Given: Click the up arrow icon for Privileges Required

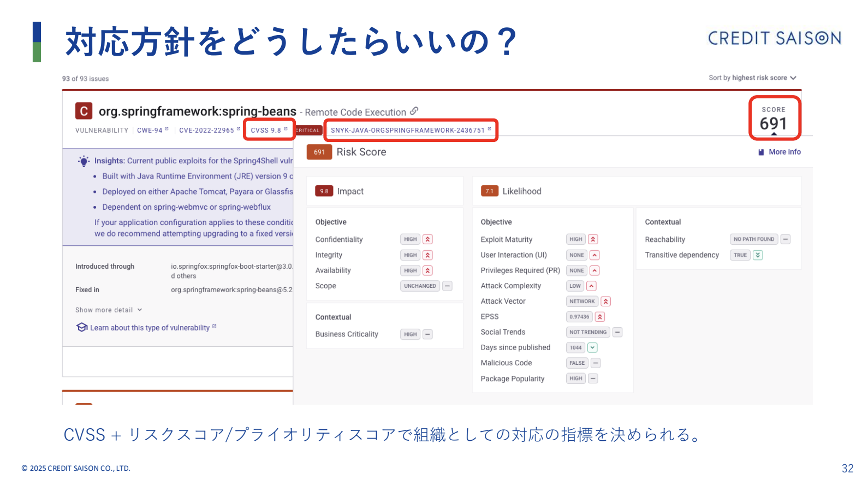Looking at the screenshot, I should [x=595, y=270].
